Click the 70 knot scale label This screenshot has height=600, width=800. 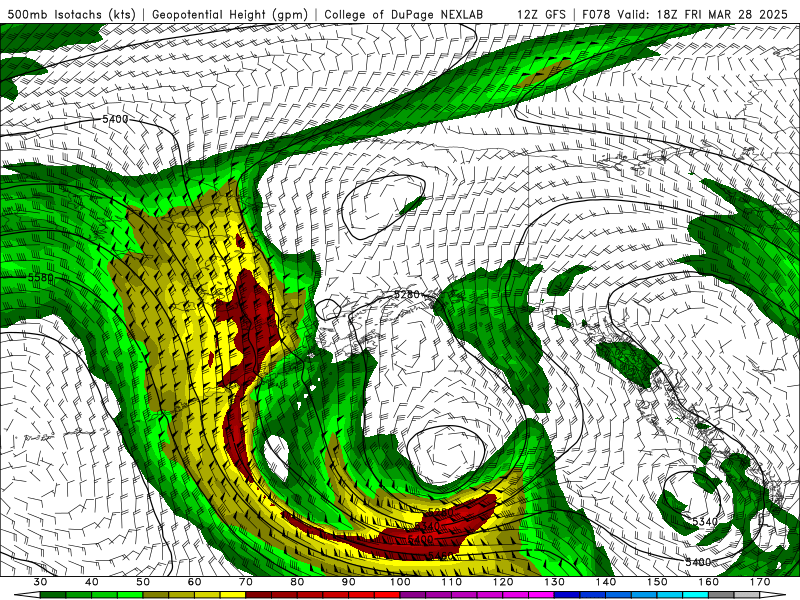click(x=246, y=582)
